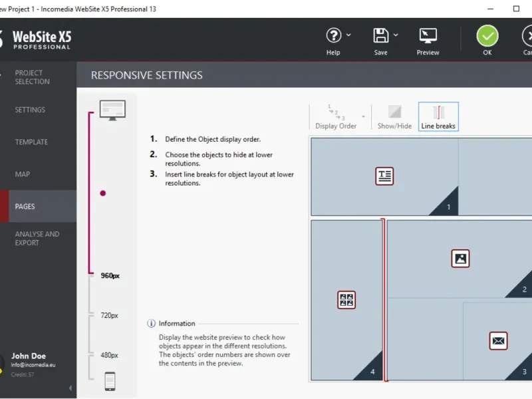Screen dimensions: 532x399
Task: Open the Help question mark icon
Action: click(x=334, y=35)
